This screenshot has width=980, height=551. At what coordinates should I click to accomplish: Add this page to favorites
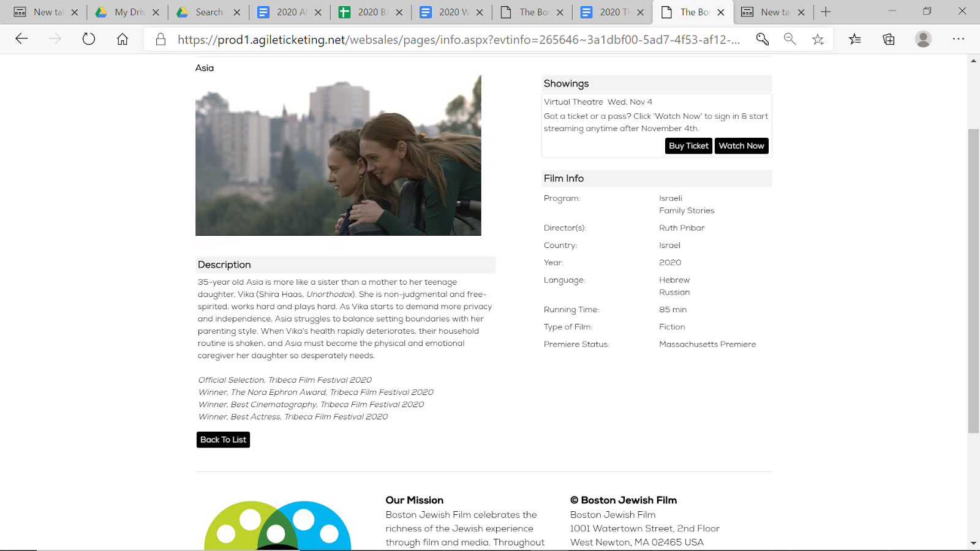click(818, 39)
